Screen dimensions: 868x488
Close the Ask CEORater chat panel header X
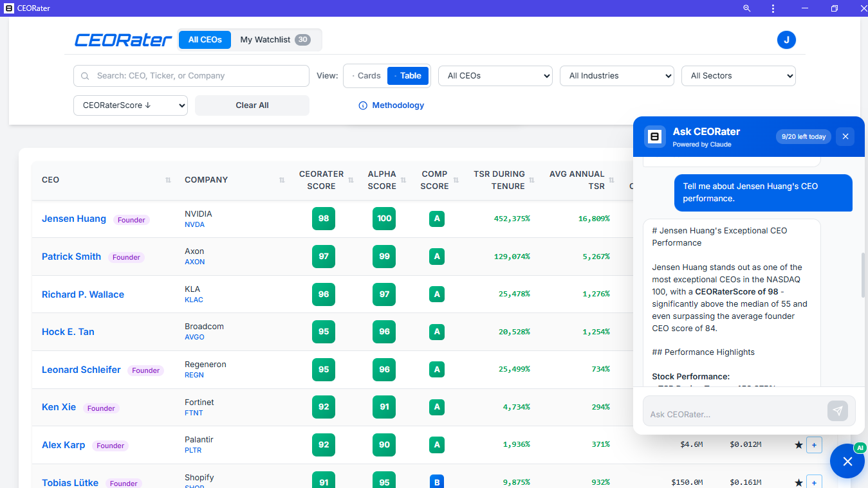845,136
